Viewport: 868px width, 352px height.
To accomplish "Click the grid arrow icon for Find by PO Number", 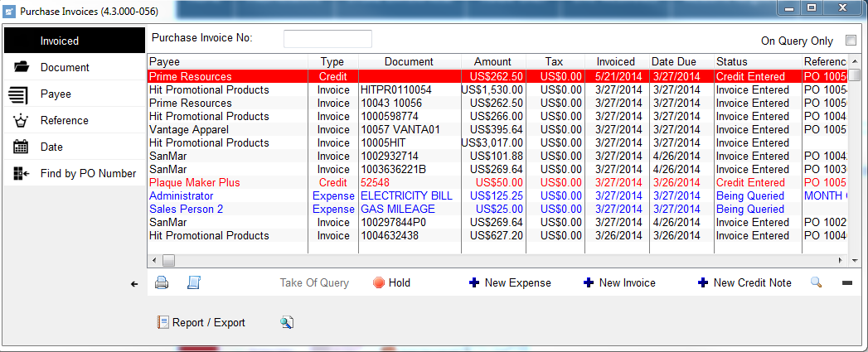I will (21, 173).
